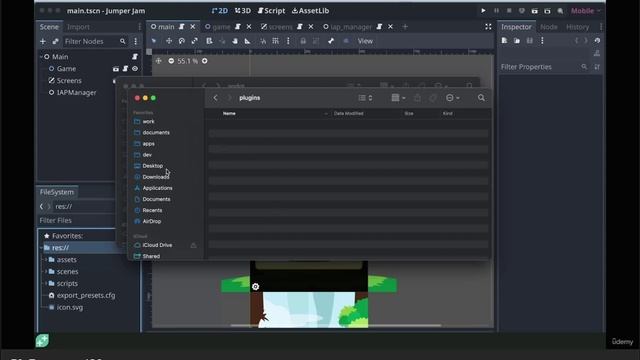Screen dimensions: 640x360
Task: Switch to the 3D workspace
Action: (x=243, y=11)
